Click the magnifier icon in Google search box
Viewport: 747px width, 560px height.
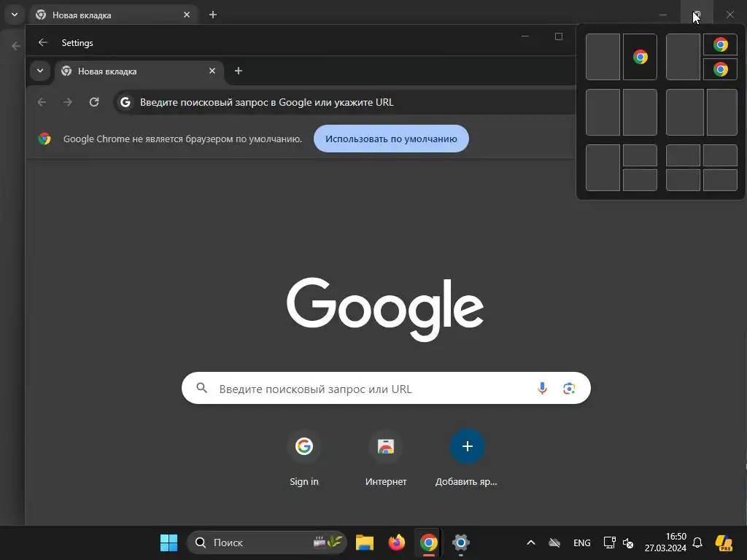(x=202, y=388)
